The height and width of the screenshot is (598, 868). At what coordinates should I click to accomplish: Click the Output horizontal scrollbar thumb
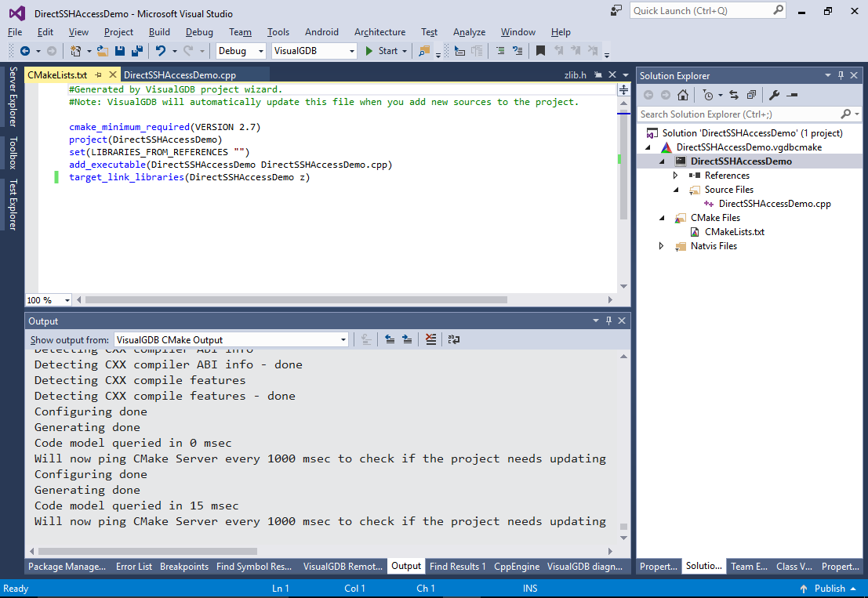click(147, 552)
